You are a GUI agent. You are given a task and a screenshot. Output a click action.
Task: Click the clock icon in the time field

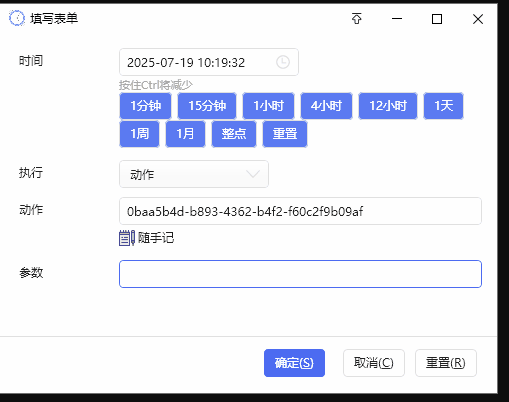283,62
